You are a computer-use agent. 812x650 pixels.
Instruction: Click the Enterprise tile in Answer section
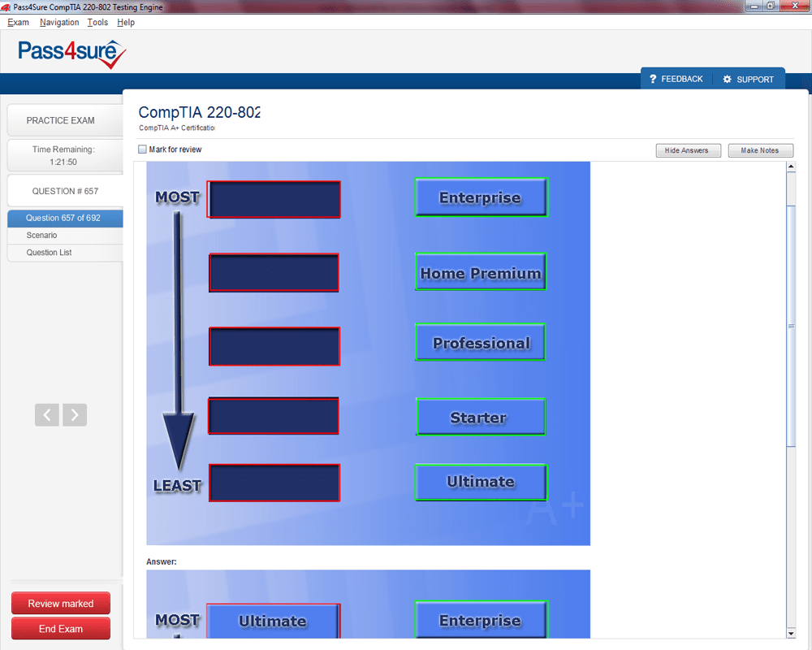point(481,620)
